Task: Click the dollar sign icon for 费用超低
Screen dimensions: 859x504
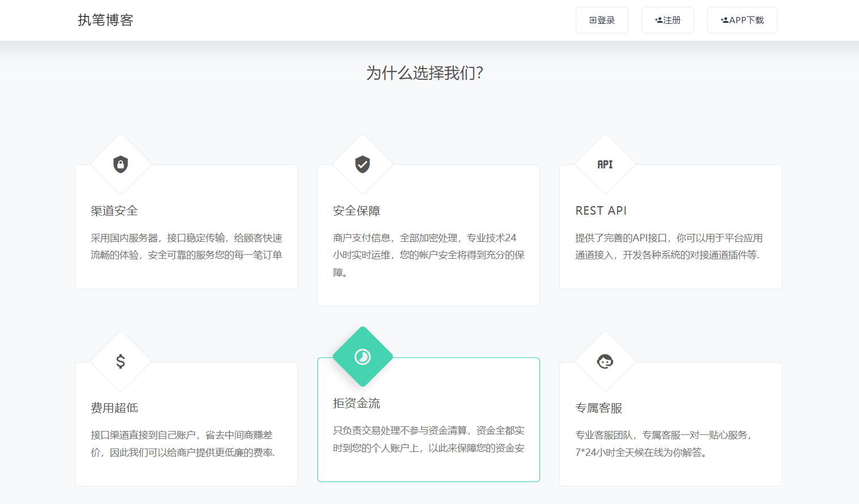Action: [121, 361]
